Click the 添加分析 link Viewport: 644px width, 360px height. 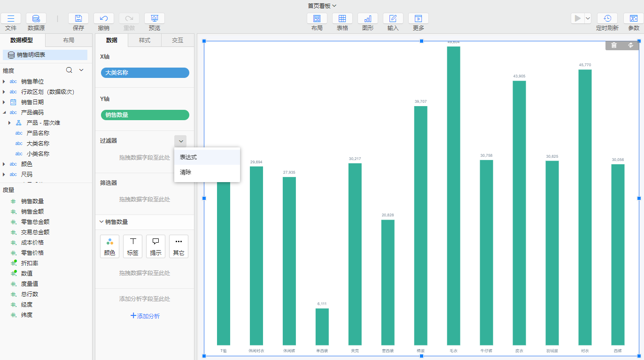click(145, 316)
